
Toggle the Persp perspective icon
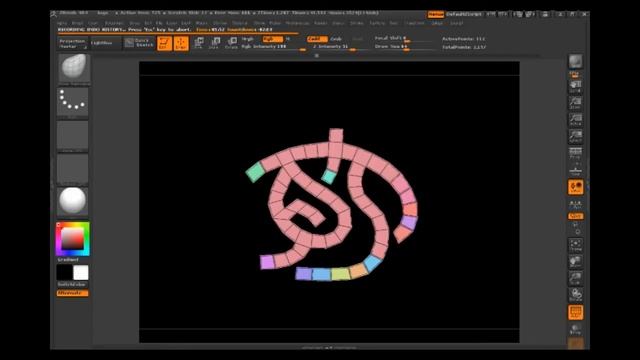click(576, 153)
